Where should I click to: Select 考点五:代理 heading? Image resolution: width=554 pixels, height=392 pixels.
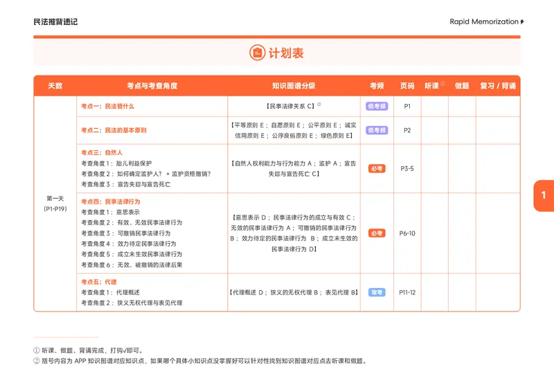click(x=98, y=282)
